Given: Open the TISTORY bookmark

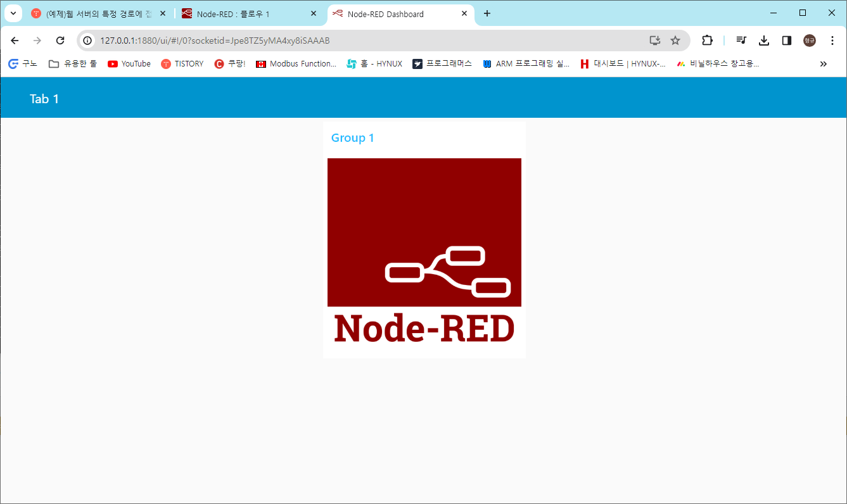Looking at the screenshot, I should (182, 64).
